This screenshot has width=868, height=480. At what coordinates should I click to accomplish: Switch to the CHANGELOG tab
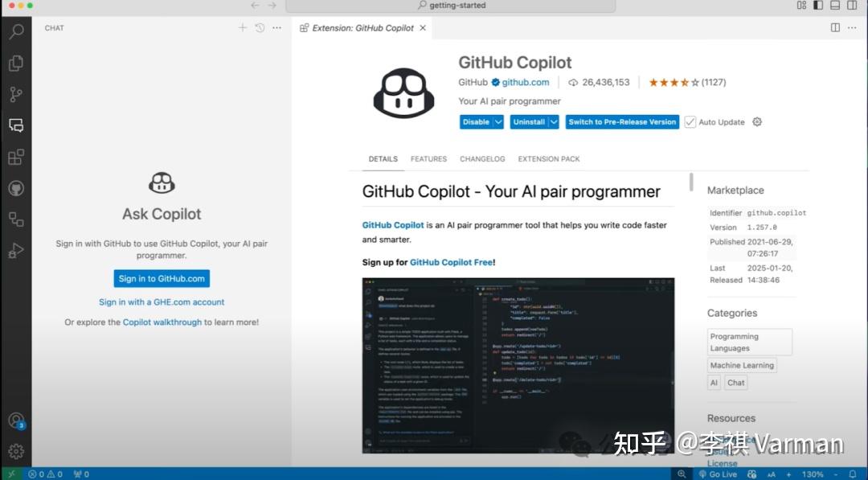[482, 159]
